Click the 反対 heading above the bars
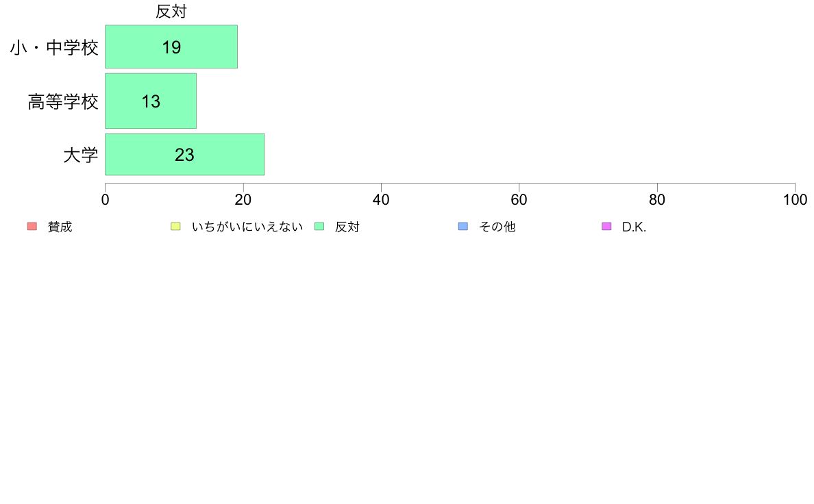 pos(171,12)
